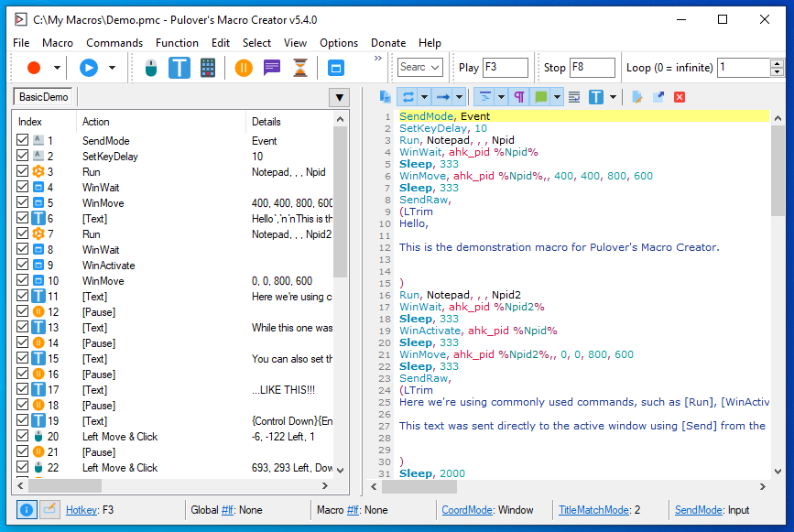Open the Function menu
The image size is (794, 532).
178,43
